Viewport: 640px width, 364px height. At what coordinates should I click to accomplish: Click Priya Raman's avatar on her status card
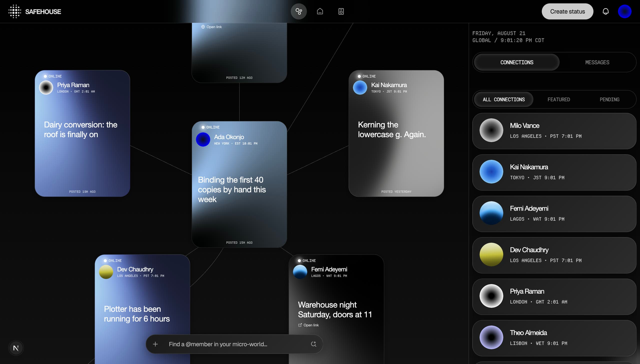point(46,87)
